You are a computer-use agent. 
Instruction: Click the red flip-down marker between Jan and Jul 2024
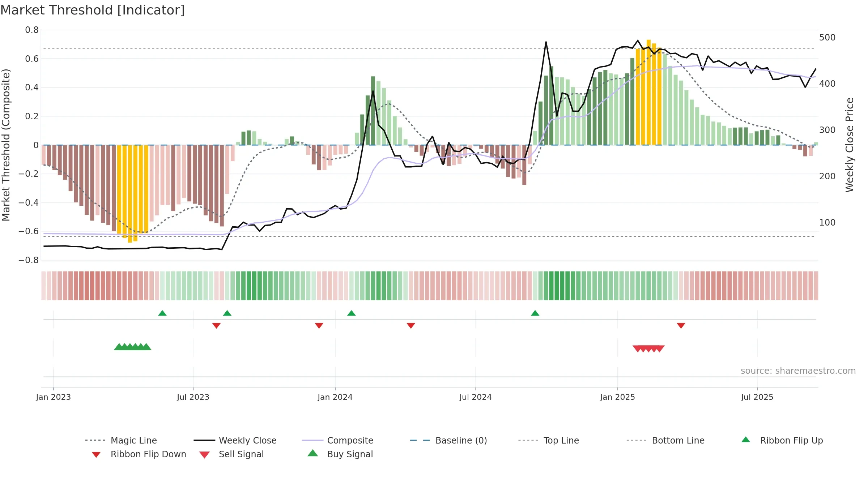pos(411,325)
